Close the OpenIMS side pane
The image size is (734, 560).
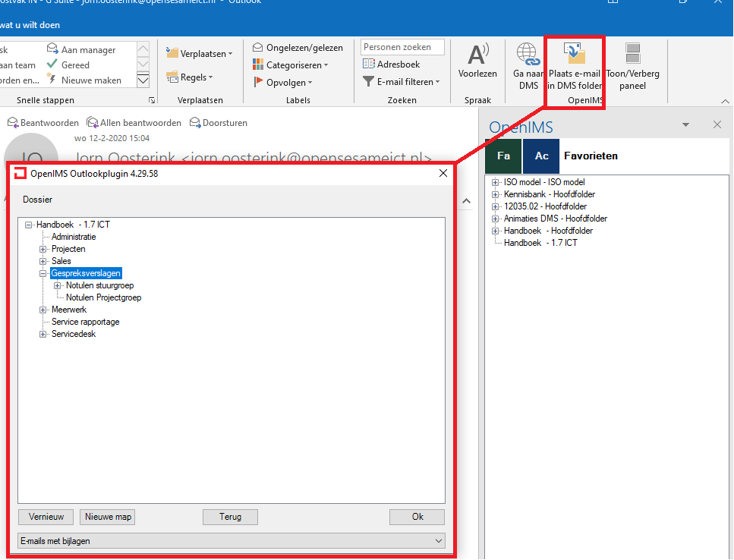point(717,124)
